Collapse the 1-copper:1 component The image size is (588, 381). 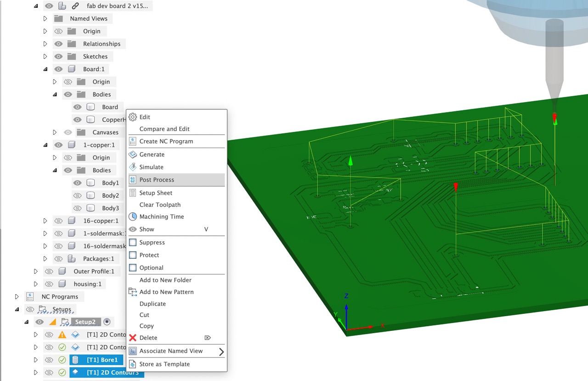[x=45, y=145]
